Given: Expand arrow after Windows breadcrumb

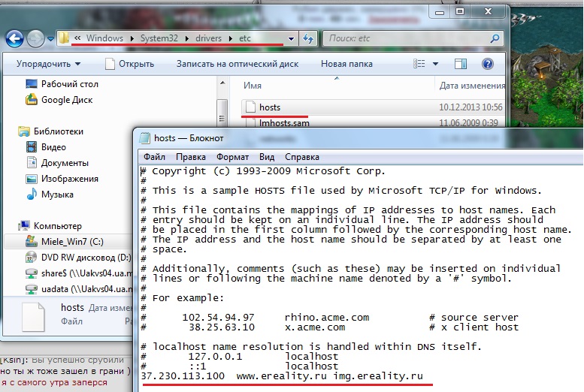Looking at the screenshot, I should 132,38.
